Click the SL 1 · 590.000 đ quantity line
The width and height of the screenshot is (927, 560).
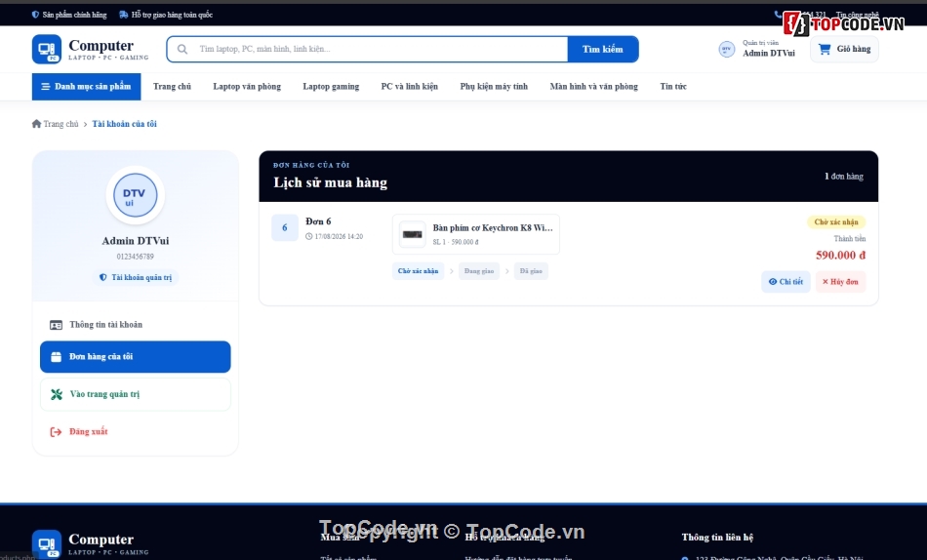click(456, 242)
